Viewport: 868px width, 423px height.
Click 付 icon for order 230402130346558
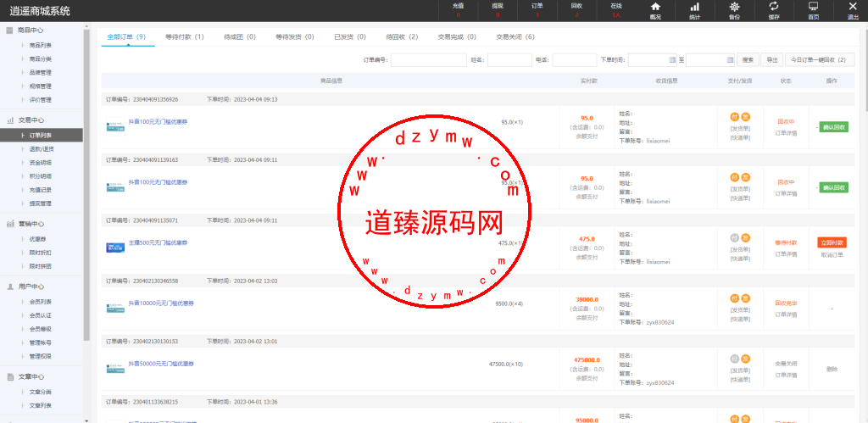(735, 298)
